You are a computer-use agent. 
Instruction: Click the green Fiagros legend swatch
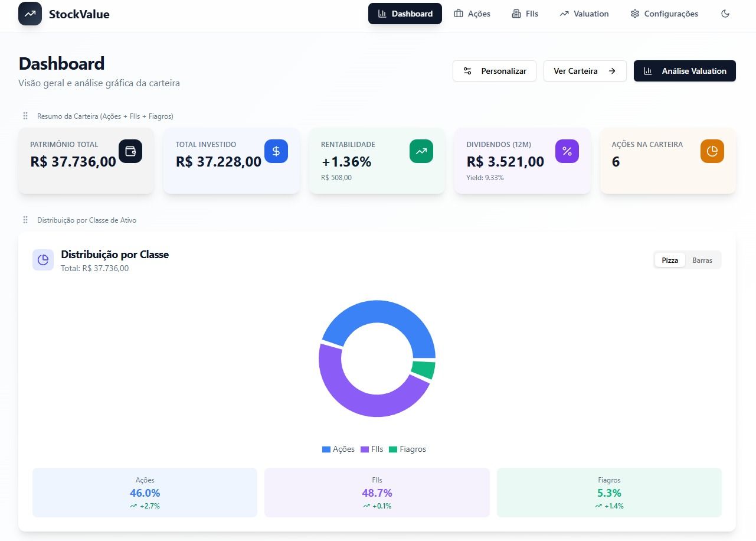[x=393, y=449]
